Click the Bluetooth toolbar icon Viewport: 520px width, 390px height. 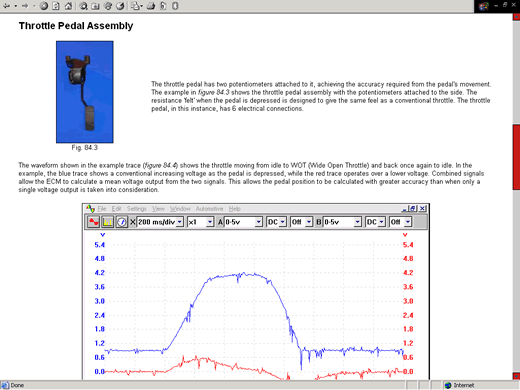tap(175, 6)
